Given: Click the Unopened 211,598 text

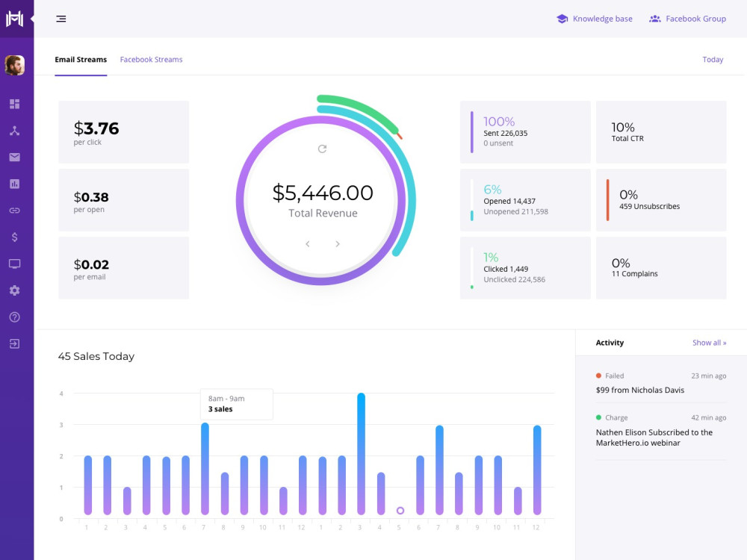Looking at the screenshot, I should [x=516, y=211].
